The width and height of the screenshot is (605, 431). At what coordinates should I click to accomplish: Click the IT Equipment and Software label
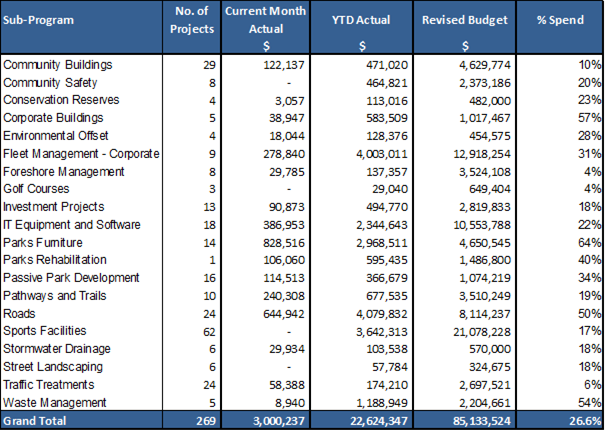(x=72, y=224)
